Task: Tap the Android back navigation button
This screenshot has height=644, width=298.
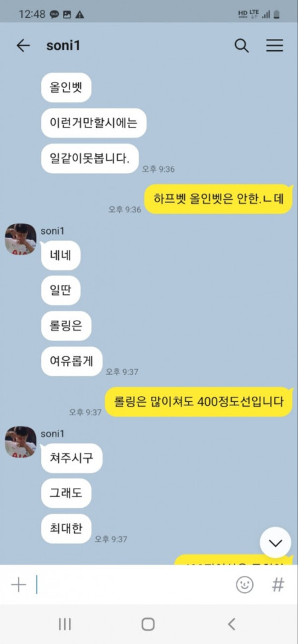Action: pos(232,624)
